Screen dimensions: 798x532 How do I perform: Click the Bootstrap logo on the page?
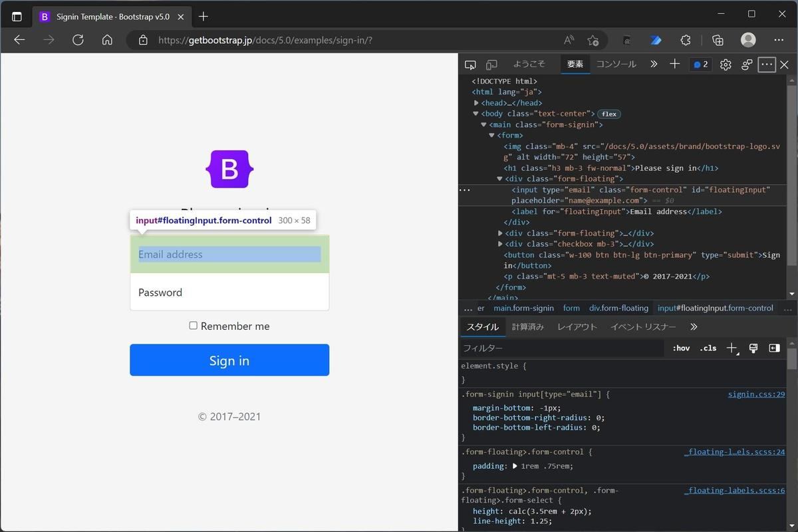point(229,169)
